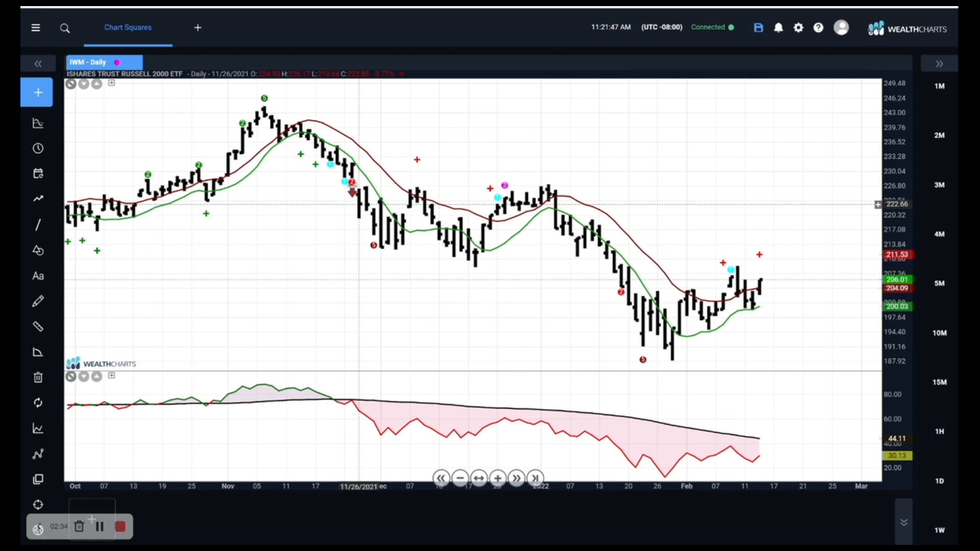Screen dimensions: 980x551
Task: Select the Aa text tool
Action: coord(38,276)
